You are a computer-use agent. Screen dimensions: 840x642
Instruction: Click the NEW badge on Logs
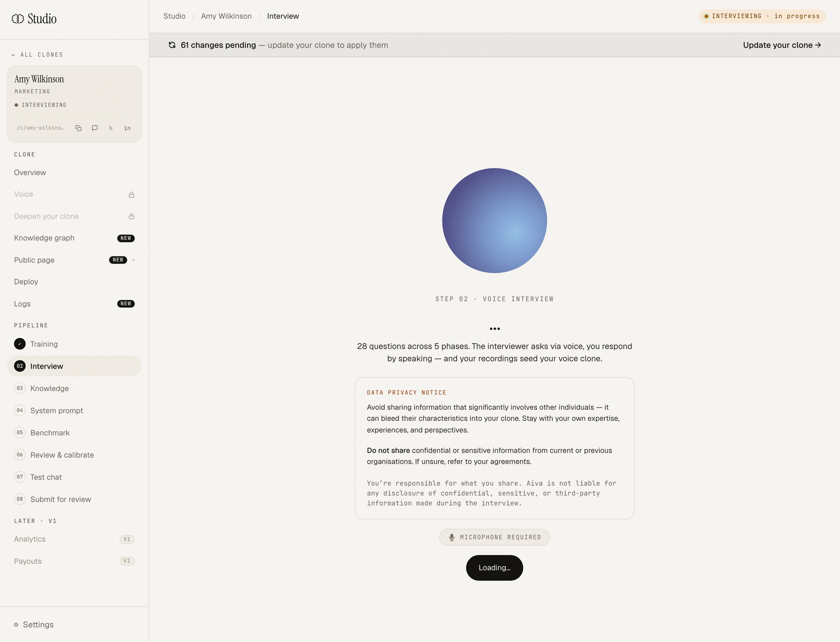click(126, 304)
